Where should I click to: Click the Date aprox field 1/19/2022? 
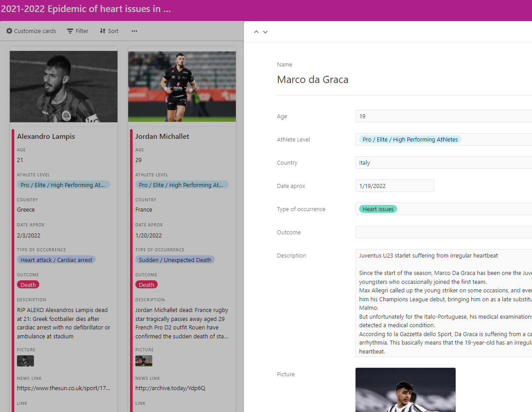click(394, 186)
